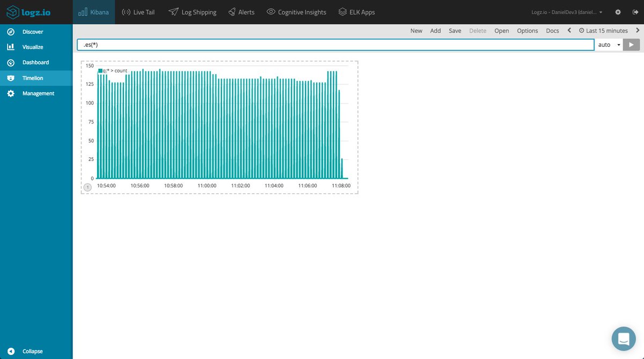Step time range forward
Viewport: 644px width, 359px height.
(x=638, y=31)
